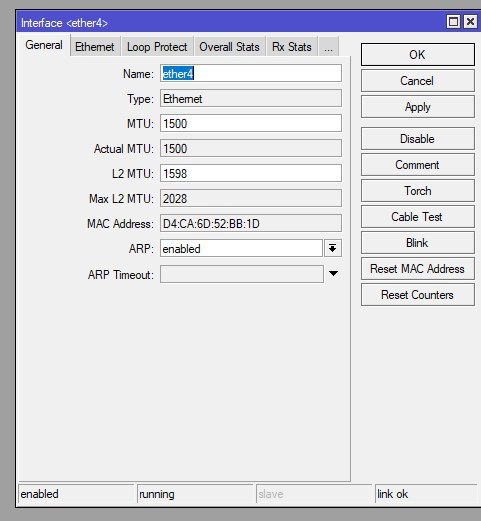Image resolution: width=481 pixels, height=521 pixels.
Task: Click the 'running' status bar entry
Action: coord(195,494)
